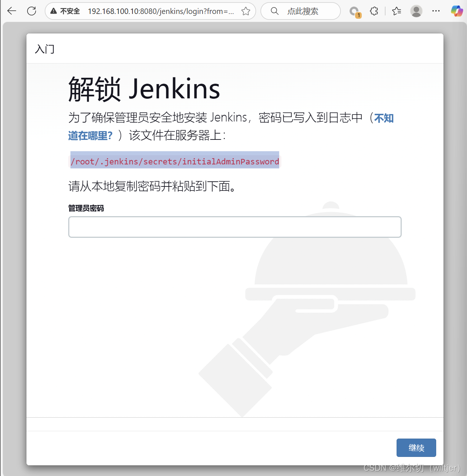Click the 请从本地复制密码并粘贴到下面 instruction text
The image size is (467, 476).
pos(152,186)
